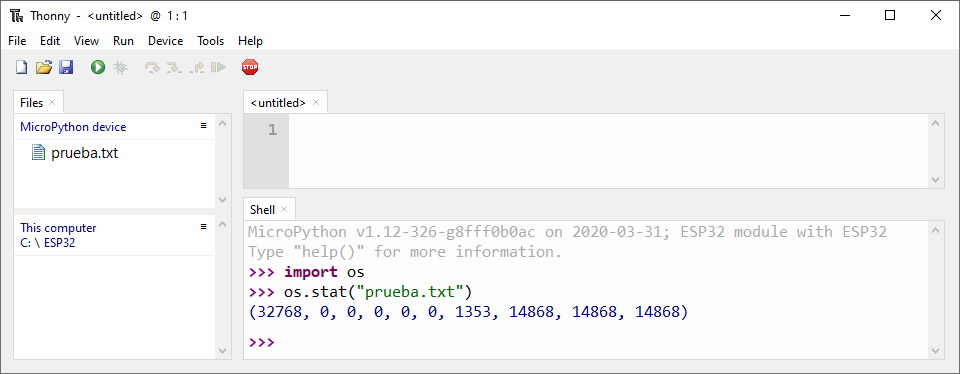Open the Device menu

[165, 41]
